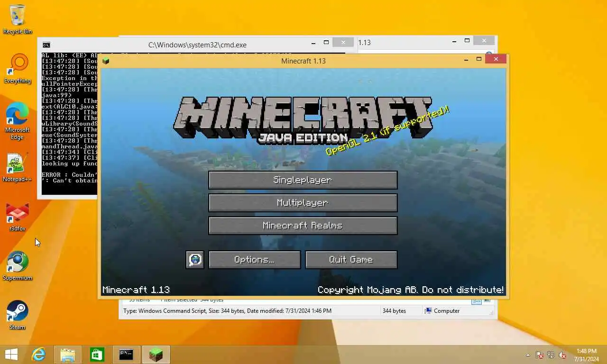Launch Internet Explorer from the taskbar
Viewport: 607px width, 364px height.
(x=38, y=355)
